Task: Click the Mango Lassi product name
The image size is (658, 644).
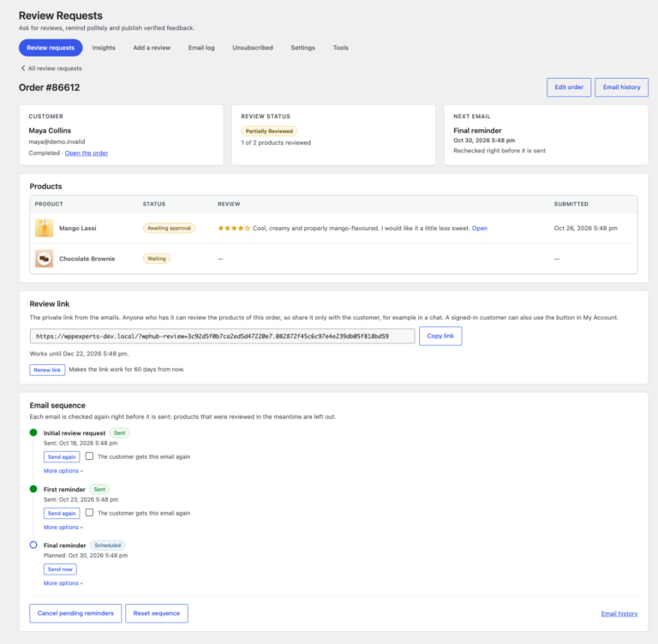Action: point(78,229)
